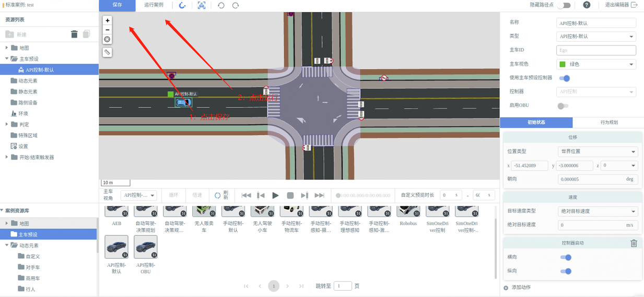This screenshot has width=644, height=297.
Task: Expand the 判定 folder
Action: (x=7, y=124)
